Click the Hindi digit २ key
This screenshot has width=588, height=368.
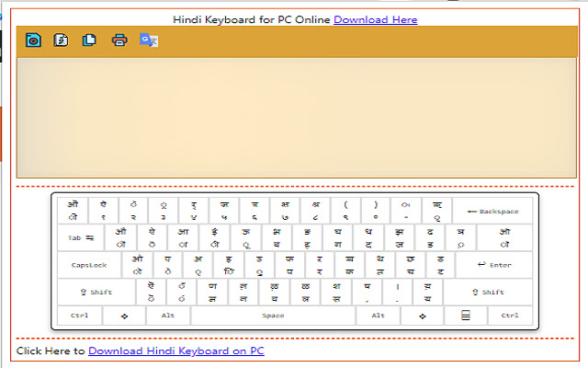point(133,211)
